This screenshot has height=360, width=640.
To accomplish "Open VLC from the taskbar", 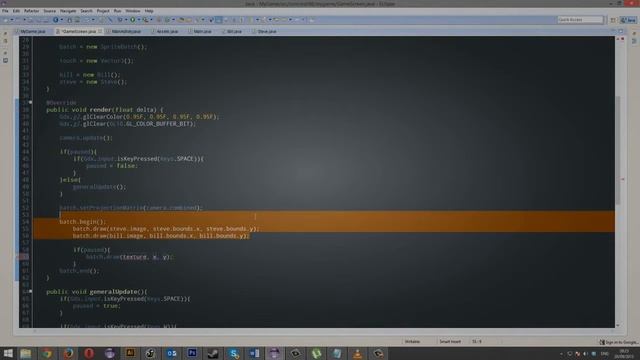I will pyautogui.click(x=358, y=353).
